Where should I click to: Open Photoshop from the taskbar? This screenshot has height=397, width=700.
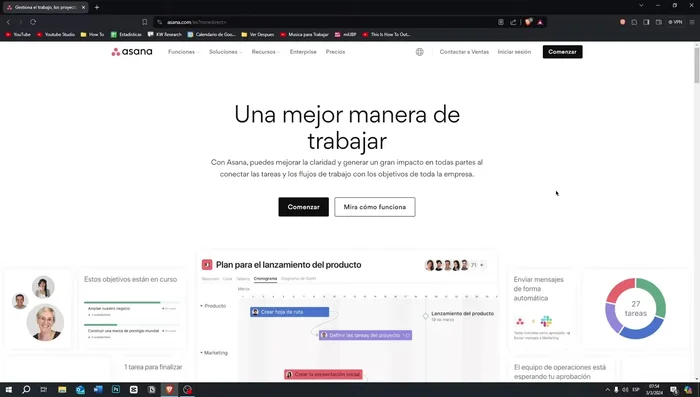pyautogui.click(x=116, y=389)
